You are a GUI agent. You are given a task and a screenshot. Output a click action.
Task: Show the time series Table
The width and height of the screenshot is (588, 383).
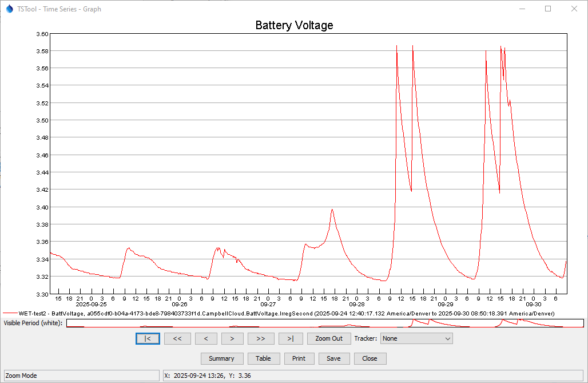pyautogui.click(x=263, y=358)
